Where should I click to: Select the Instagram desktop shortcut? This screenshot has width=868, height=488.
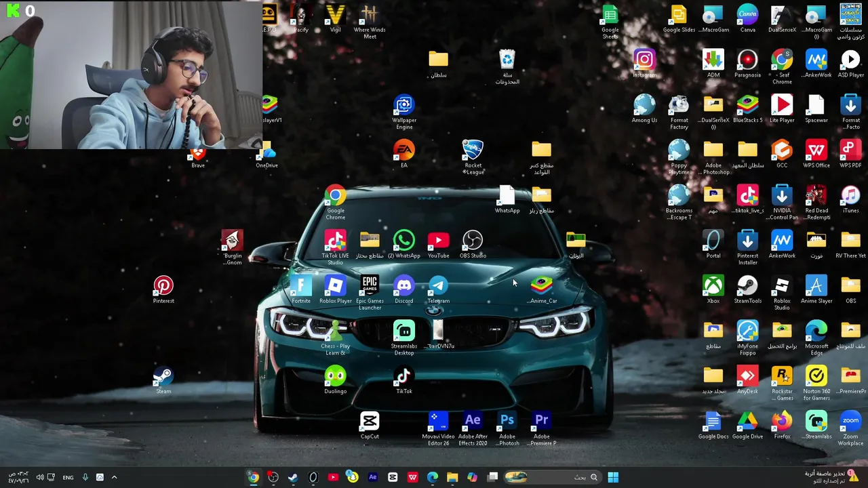point(644,64)
